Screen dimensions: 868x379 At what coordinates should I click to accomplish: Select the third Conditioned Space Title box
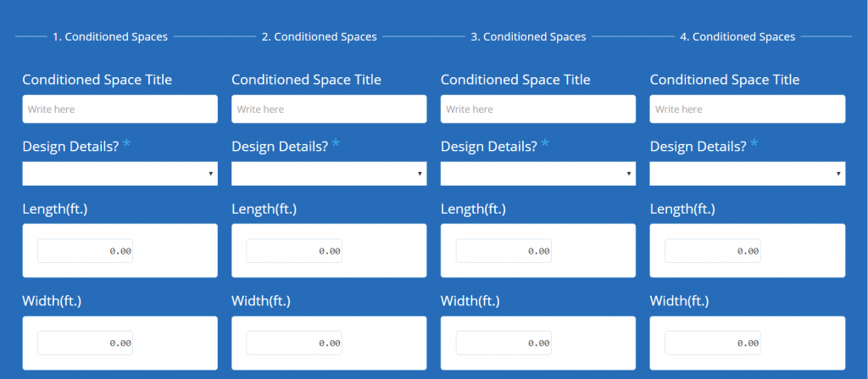[x=537, y=109]
